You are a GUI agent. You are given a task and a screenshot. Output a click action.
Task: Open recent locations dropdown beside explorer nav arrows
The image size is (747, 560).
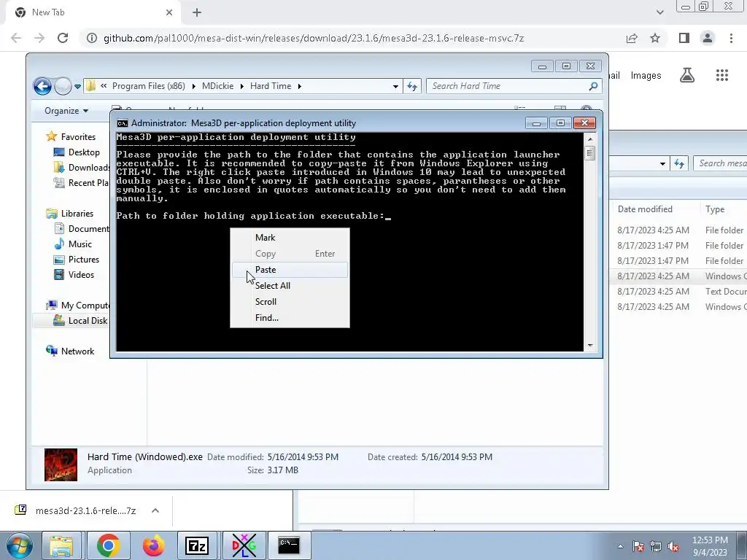[77, 87]
